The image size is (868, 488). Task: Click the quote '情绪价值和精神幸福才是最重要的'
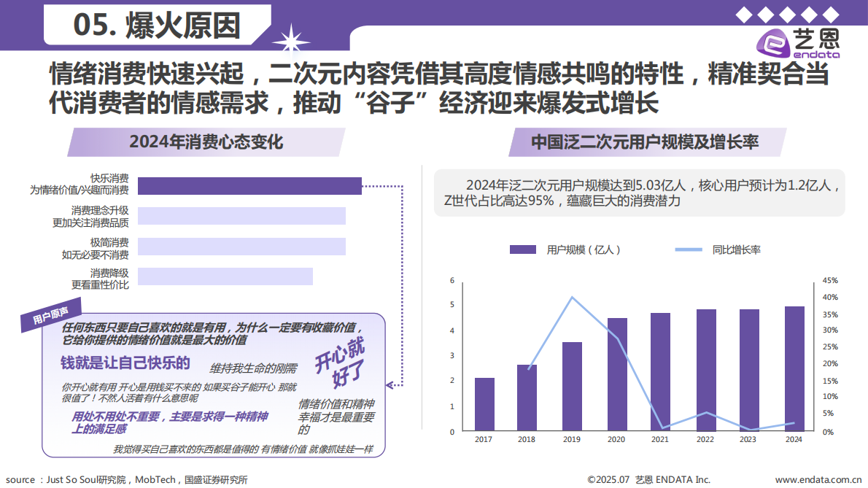coord(336,417)
